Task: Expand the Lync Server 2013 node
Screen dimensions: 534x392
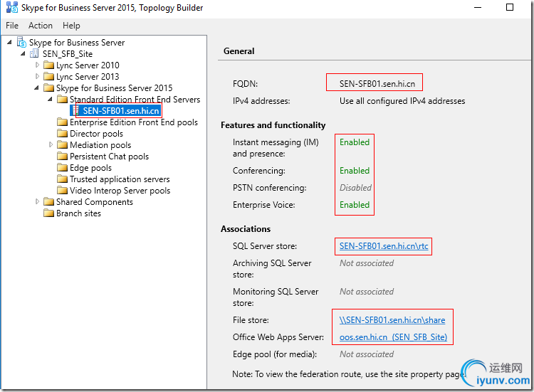Action: 37,76
